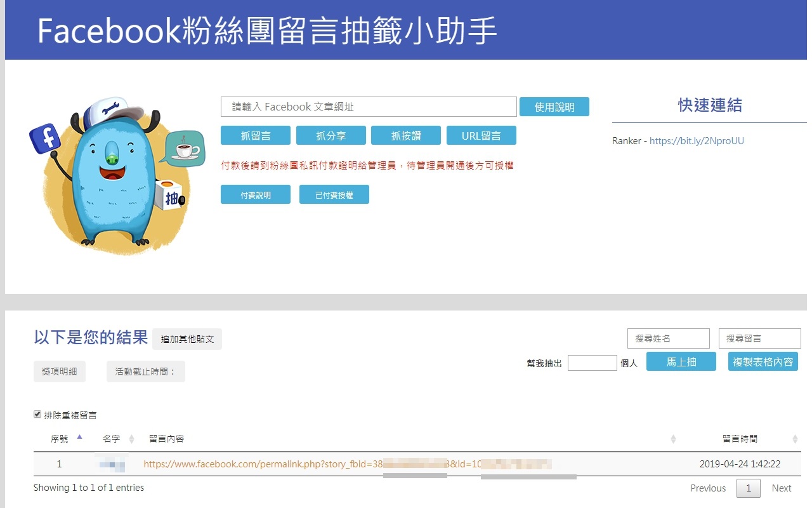This screenshot has width=812, height=508.
Task: Click the 以下是您的結果 heading
Action: tap(91, 337)
